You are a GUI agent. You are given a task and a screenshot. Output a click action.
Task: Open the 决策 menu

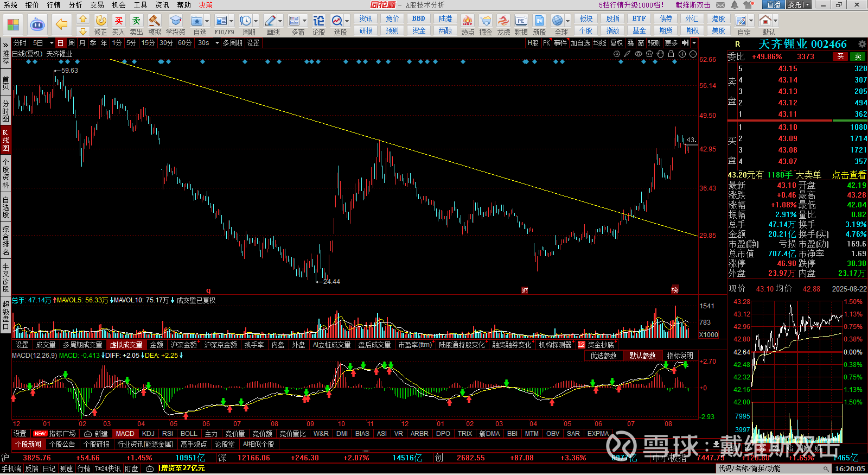(206, 5)
